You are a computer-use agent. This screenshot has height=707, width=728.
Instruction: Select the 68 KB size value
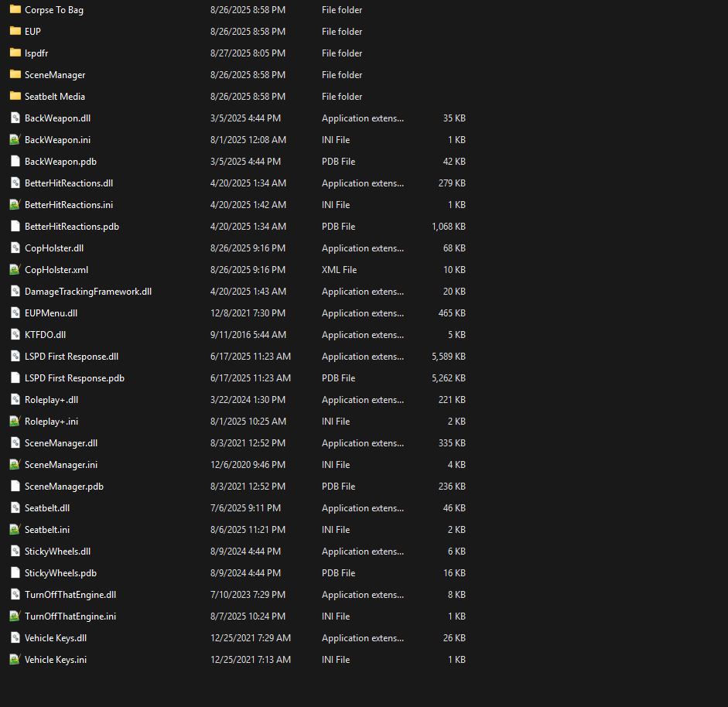point(455,248)
